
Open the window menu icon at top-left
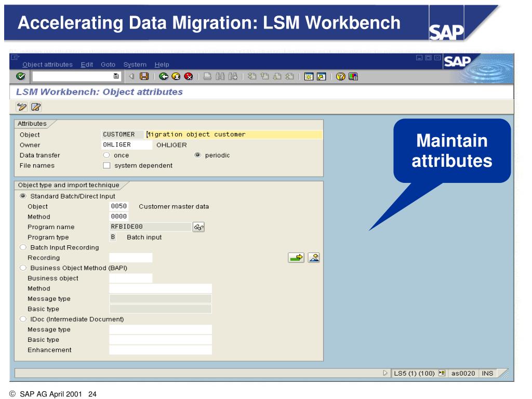pos(15,57)
